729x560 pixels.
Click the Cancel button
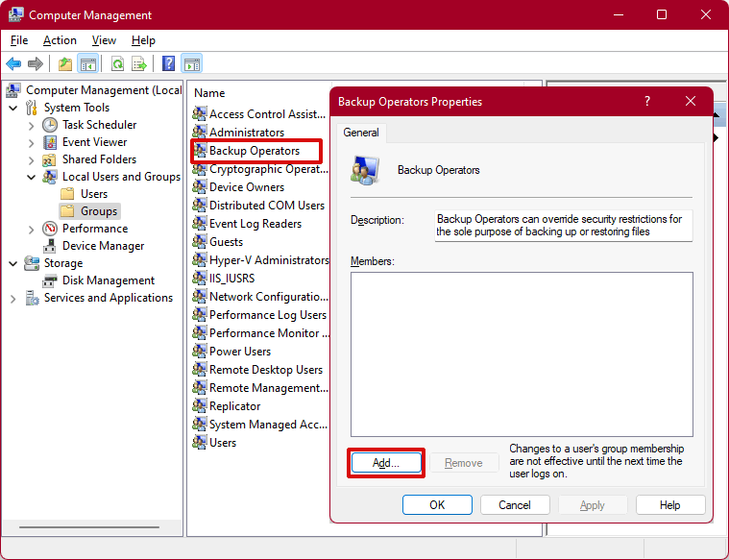(515, 505)
